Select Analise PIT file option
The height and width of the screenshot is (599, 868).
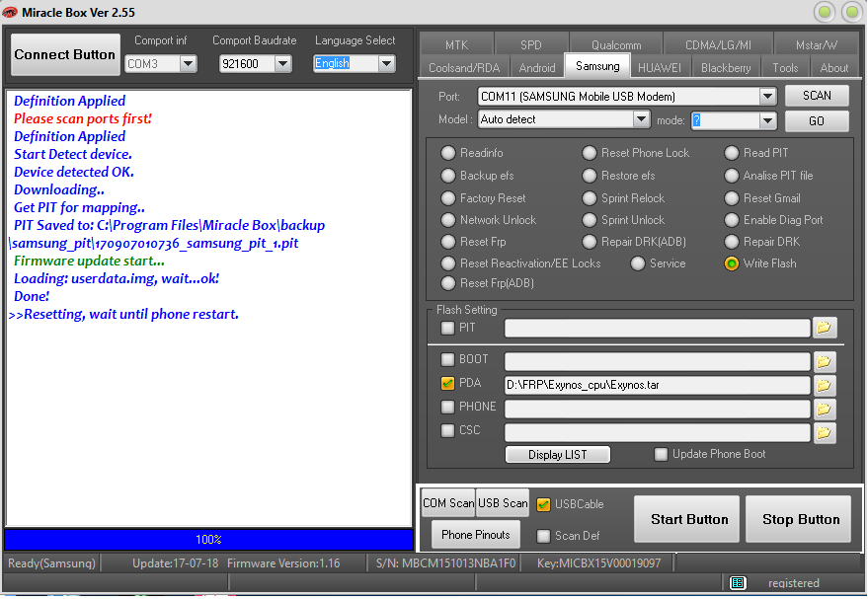[x=732, y=176]
